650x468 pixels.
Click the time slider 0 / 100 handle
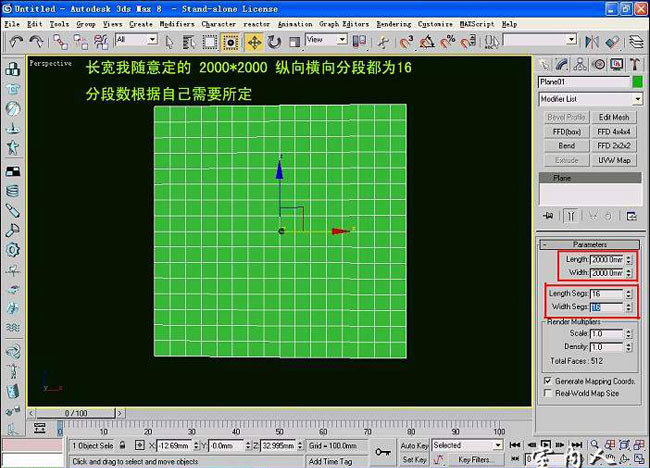(75, 413)
